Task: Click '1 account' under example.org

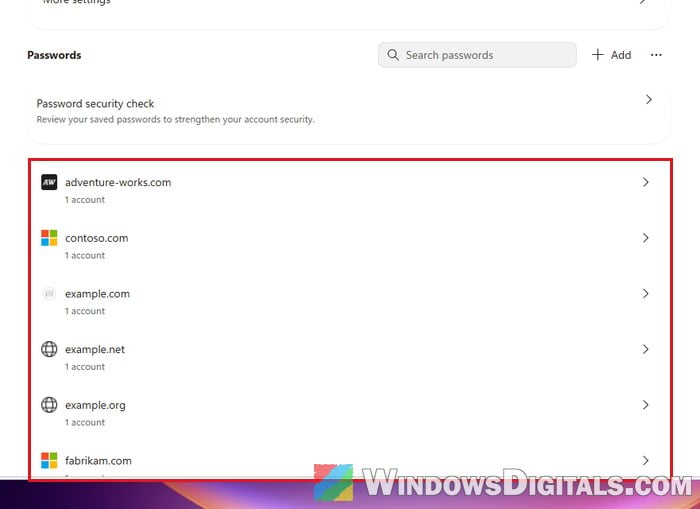Action: pos(85,422)
